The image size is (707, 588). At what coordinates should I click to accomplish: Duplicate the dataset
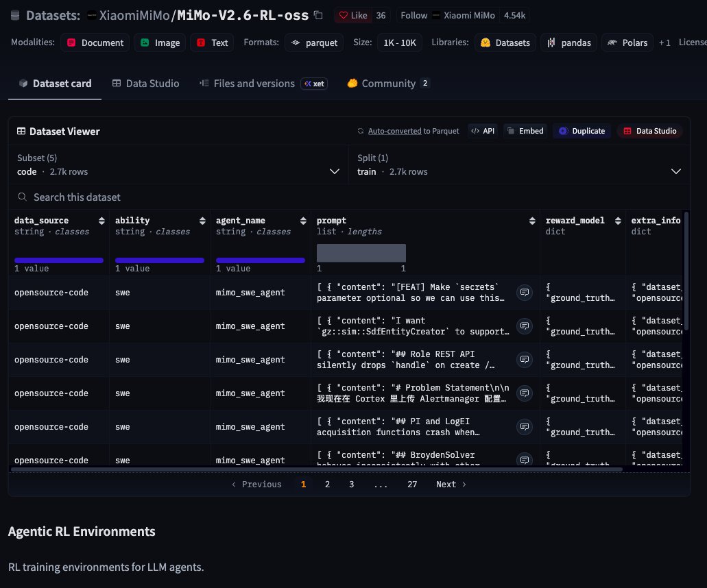click(x=582, y=131)
